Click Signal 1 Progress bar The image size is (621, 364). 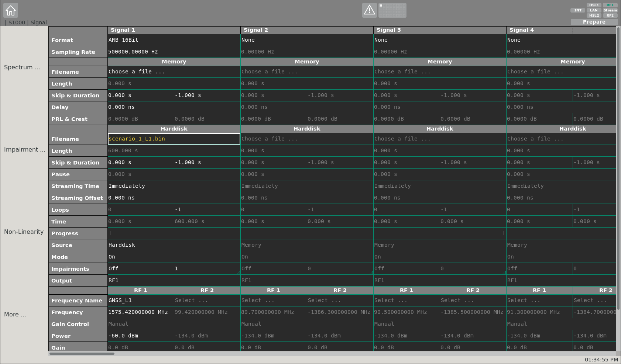click(174, 233)
